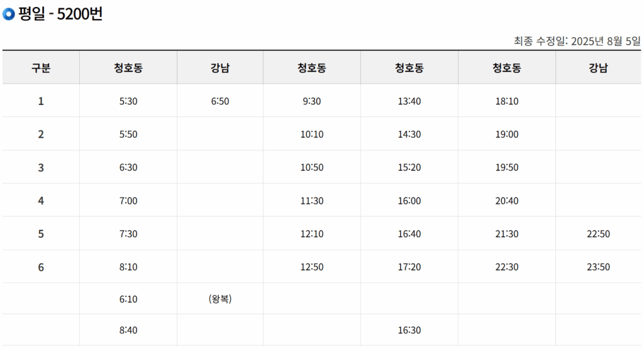Screen dimensions: 644x348
Task: Click the 19:00 departure cell
Action: (506, 135)
